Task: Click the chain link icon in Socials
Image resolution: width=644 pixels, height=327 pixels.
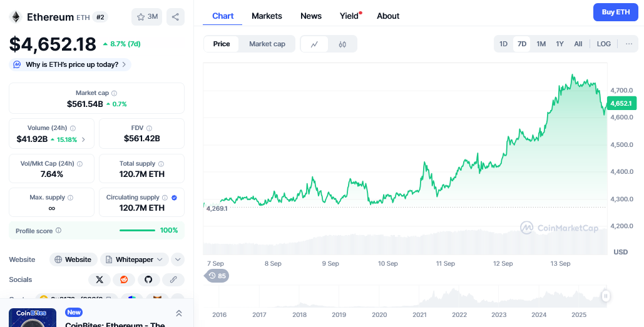Action: [173, 279]
